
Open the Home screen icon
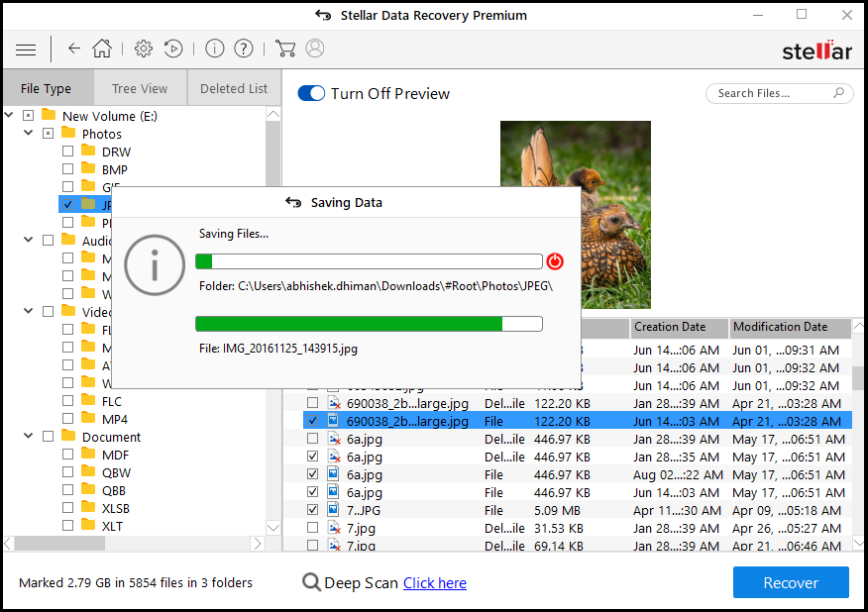coord(102,49)
